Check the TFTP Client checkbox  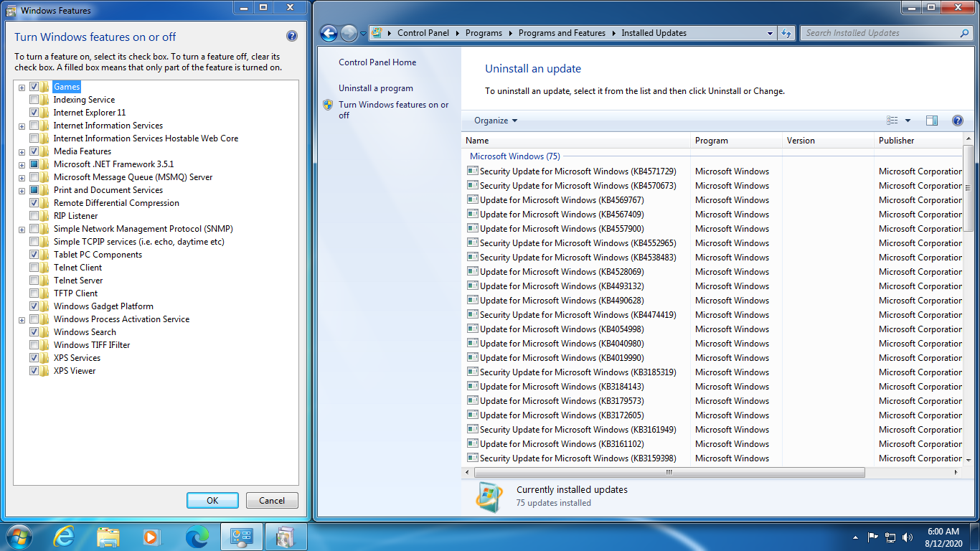click(x=34, y=293)
